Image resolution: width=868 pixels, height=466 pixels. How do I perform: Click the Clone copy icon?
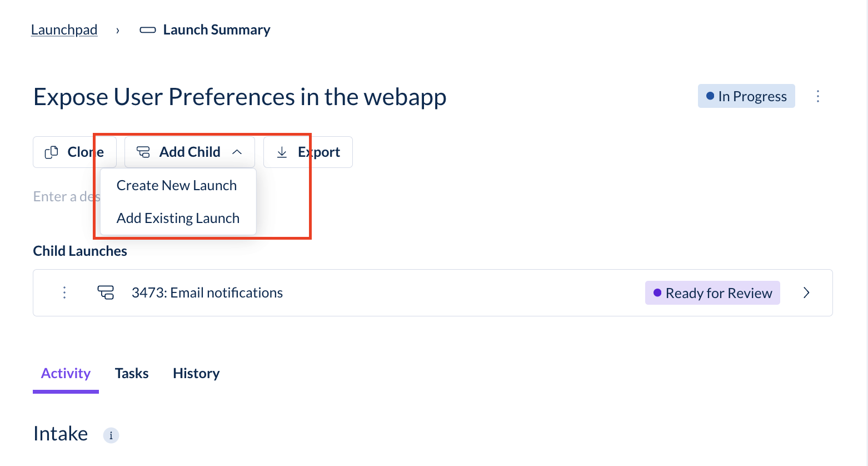51,152
